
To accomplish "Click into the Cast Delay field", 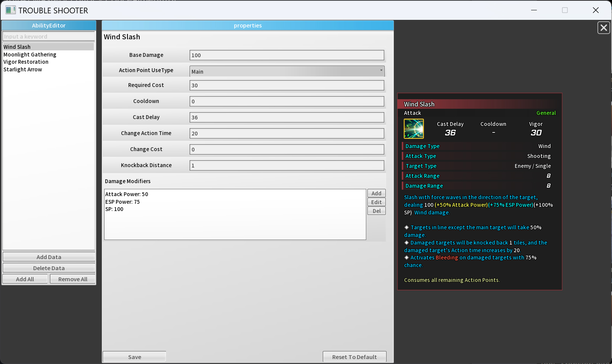I will pyautogui.click(x=287, y=118).
